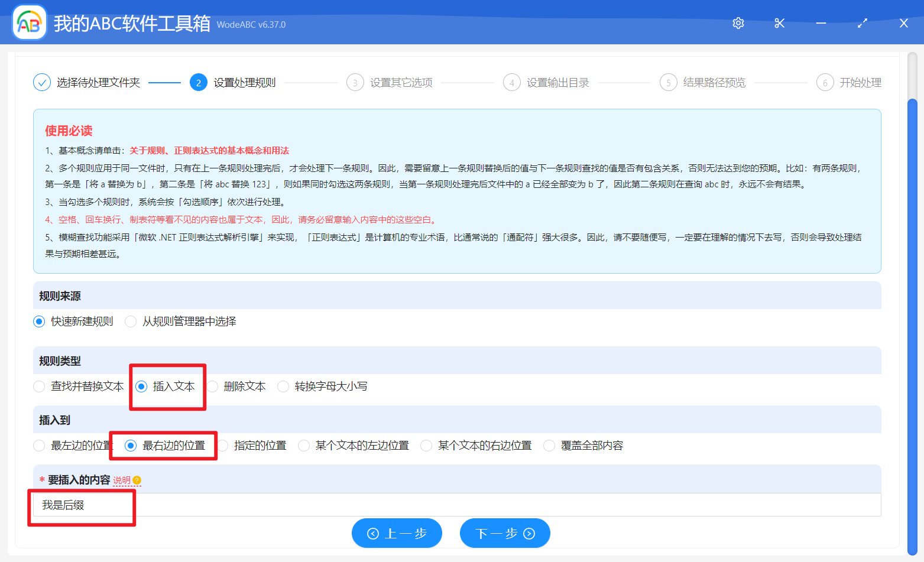Click the step 3 number circle
Viewport: 924px width, 562px height.
coord(355,83)
